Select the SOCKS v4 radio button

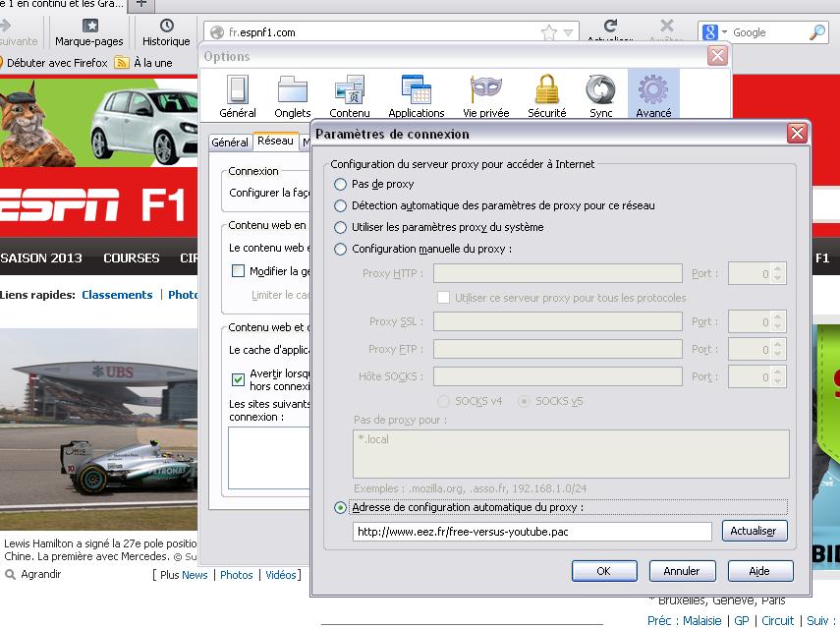[443, 401]
